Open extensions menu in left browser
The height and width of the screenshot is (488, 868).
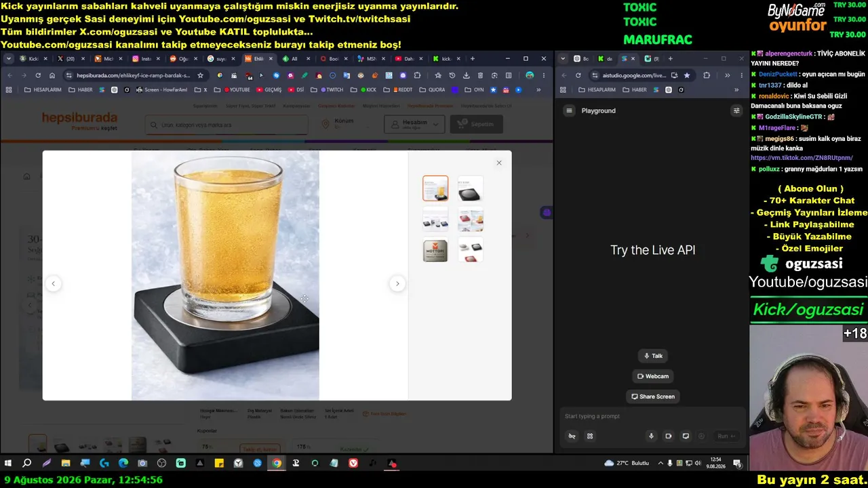tap(417, 75)
